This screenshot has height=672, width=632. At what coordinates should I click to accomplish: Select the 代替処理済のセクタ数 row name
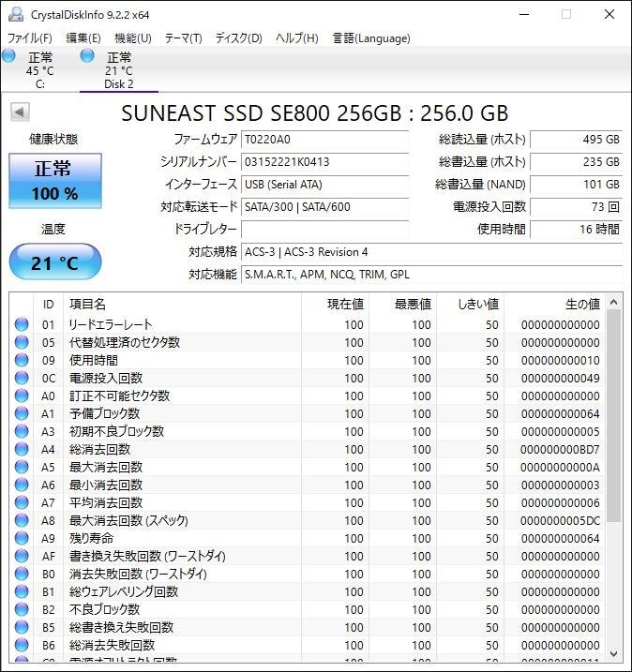(125, 342)
